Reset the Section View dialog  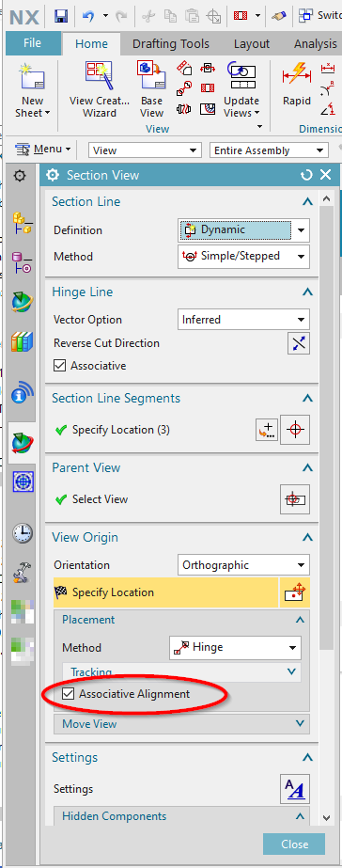click(306, 176)
